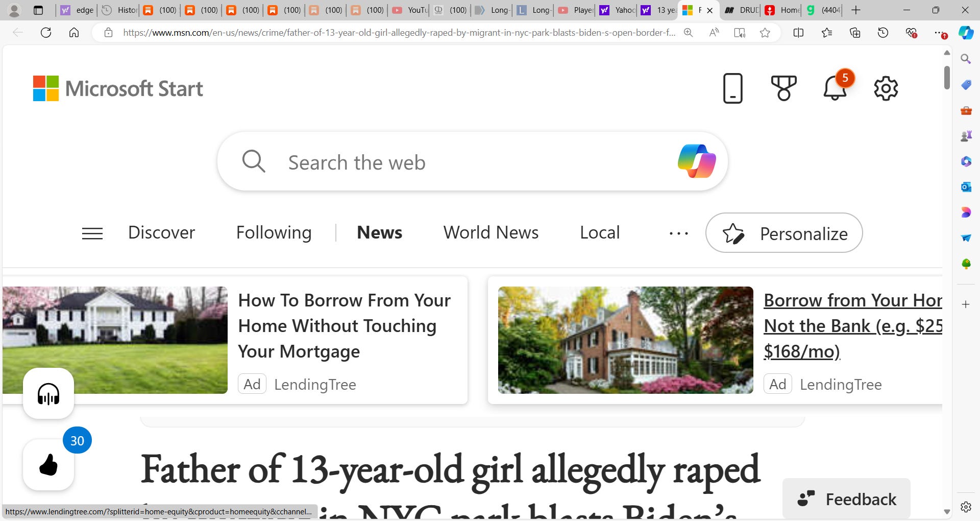Select the Following tab
This screenshot has width=980, height=521.
coord(274,232)
